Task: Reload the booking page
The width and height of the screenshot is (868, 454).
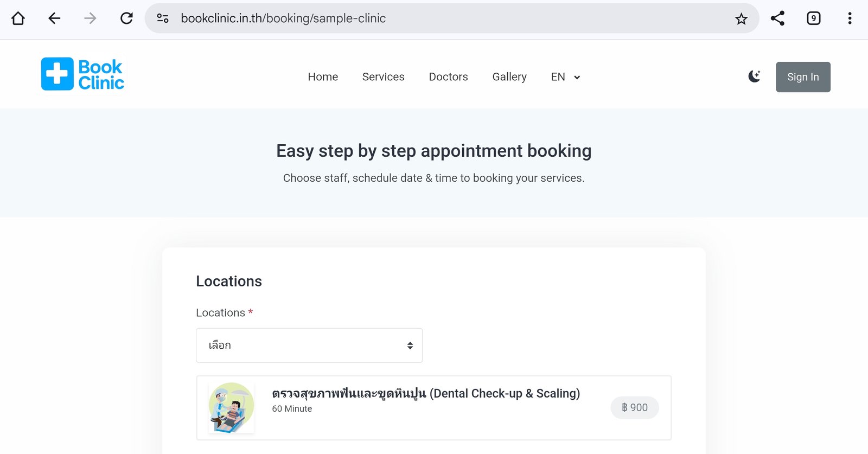Action: [x=126, y=18]
